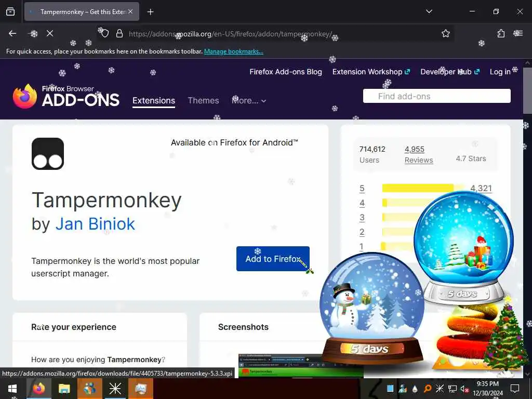The height and width of the screenshot is (399, 532).
Task: Open the tracking protection shield icon
Action: click(x=105, y=34)
